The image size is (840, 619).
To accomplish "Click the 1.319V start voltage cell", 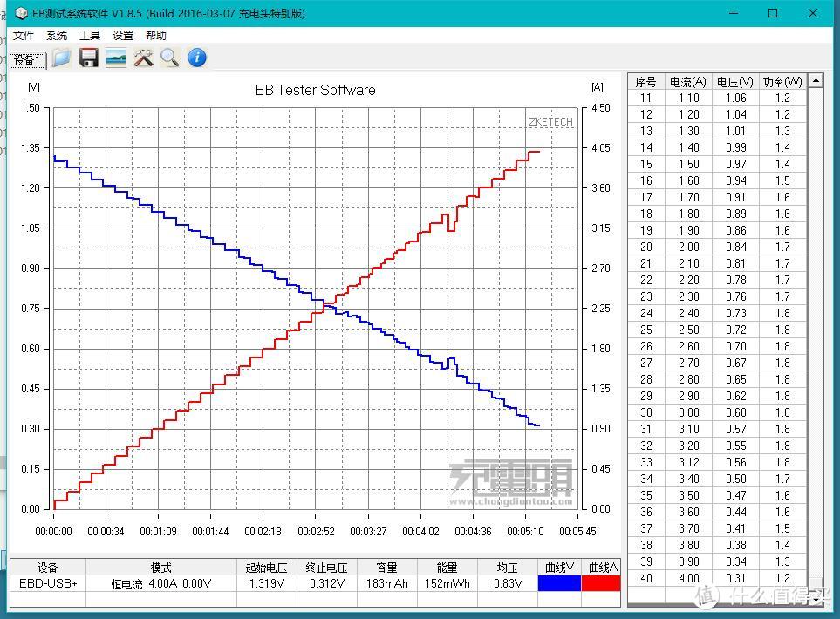I will (267, 583).
